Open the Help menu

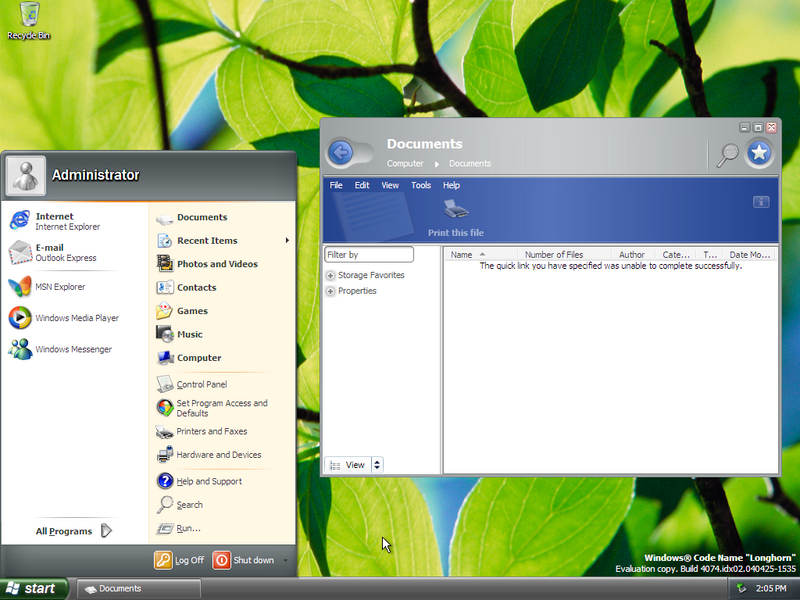tap(451, 185)
